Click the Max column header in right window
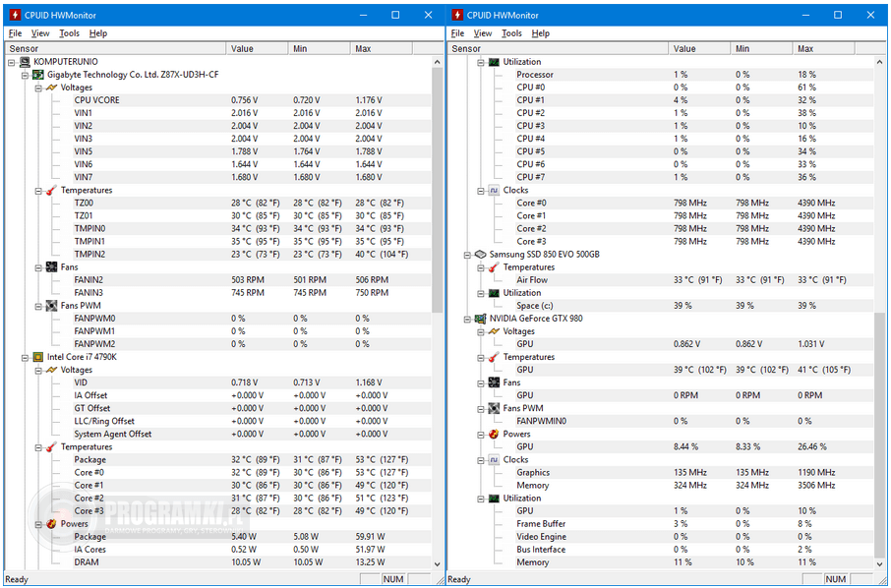The width and height of the screenshot is (891, 588). 823,48
